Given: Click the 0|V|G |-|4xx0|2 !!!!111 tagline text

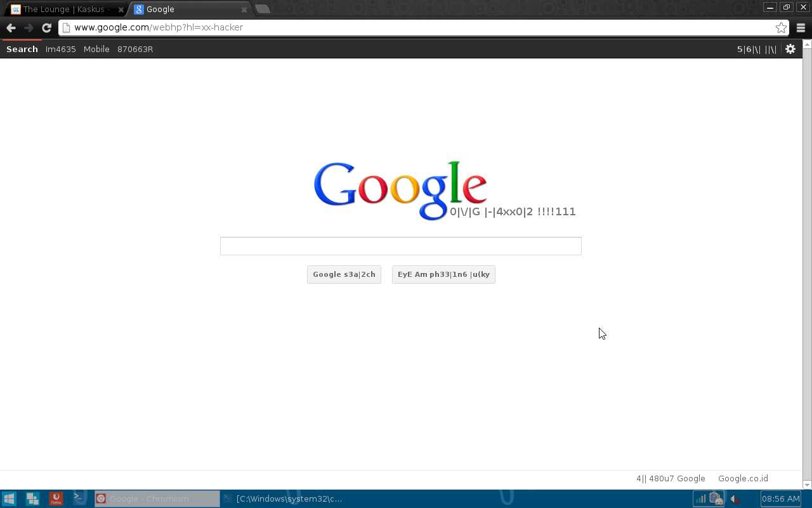Looking at the screenshot, I should (x=513, y=212).
